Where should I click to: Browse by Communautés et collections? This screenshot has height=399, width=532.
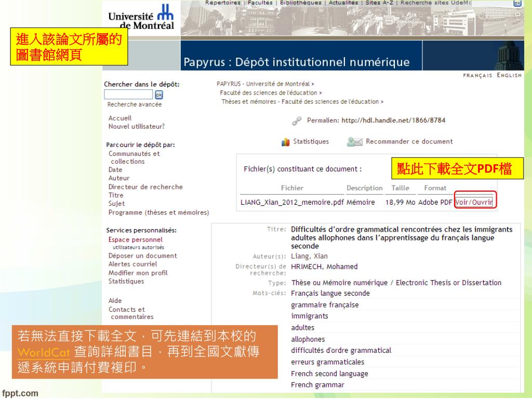click(x=134, y=157)
